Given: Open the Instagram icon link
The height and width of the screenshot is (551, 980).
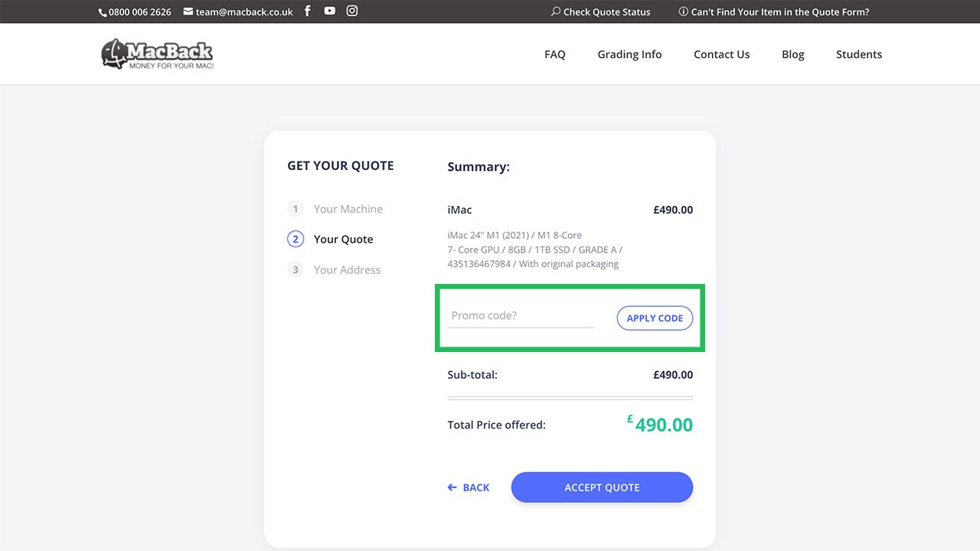Looking at the screenshot, I should click(x=352, y=11).
